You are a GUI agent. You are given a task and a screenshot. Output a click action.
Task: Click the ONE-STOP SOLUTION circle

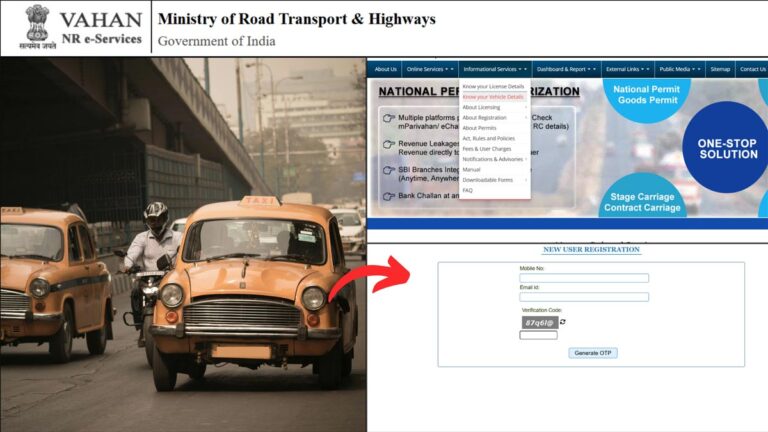(x=727, y=147)
